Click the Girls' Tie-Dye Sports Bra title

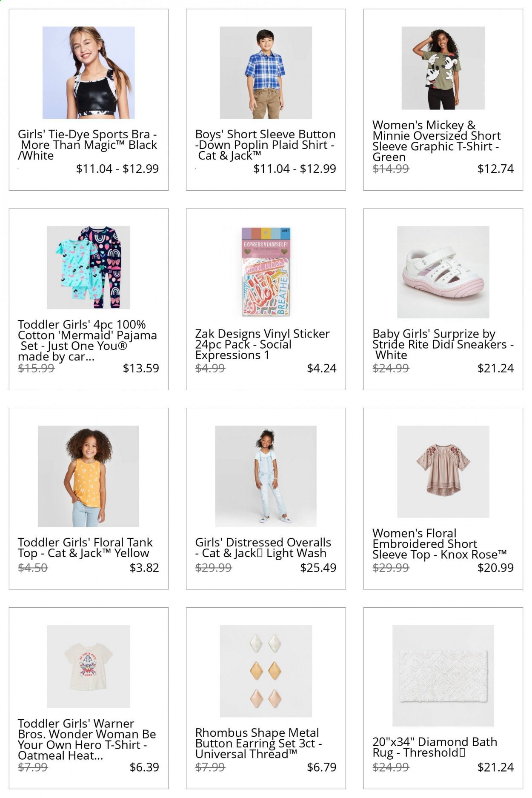pos(88,145)
